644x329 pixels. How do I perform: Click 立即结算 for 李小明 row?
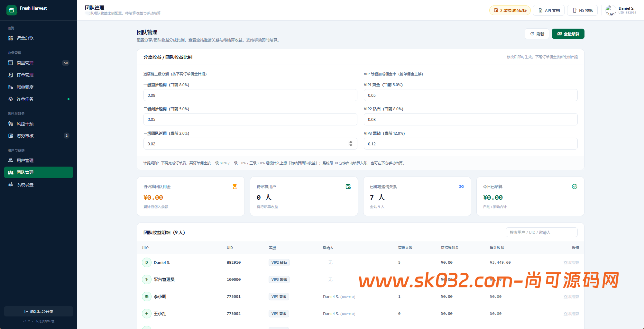tap(571, 297)
